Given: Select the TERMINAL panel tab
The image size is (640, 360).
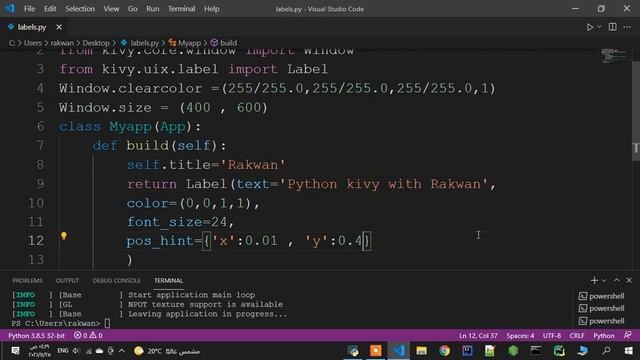Looking at the screenshot, I should click(x=168, y=280).
